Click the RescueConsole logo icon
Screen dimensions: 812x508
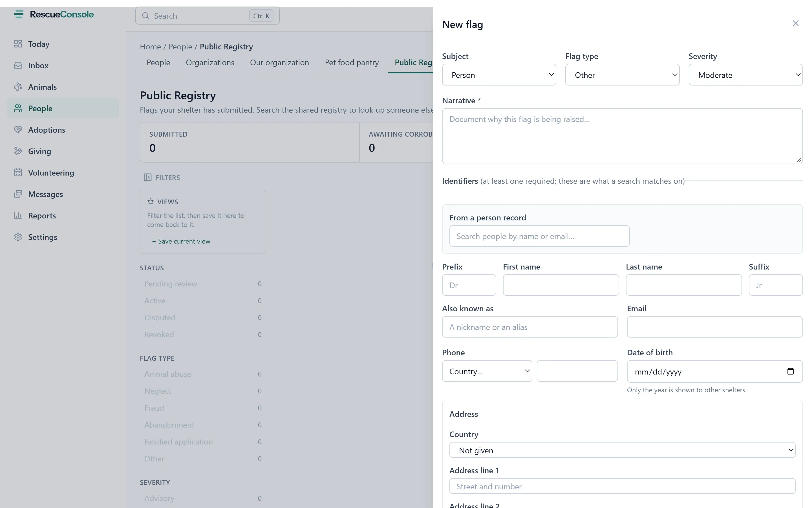point(18,14)
